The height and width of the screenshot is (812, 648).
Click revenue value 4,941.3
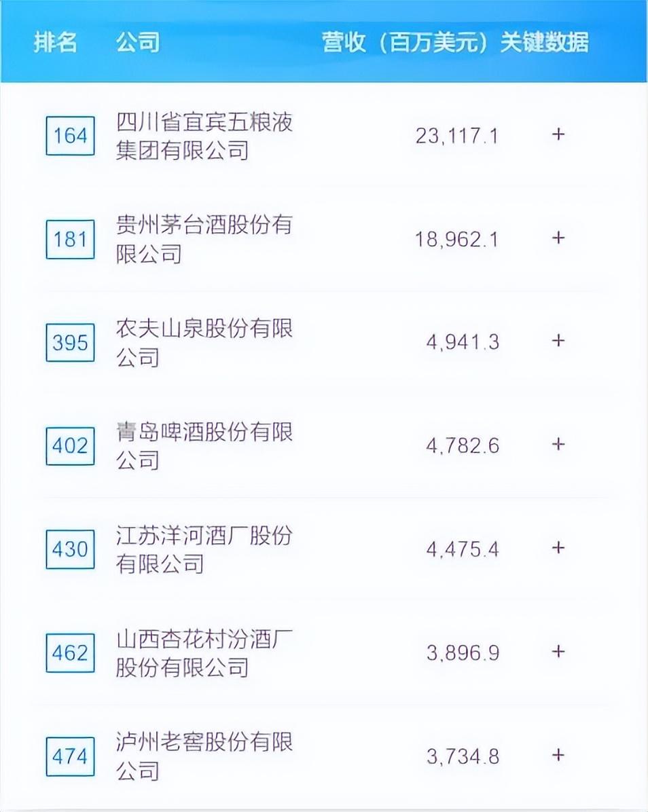click(463, 342)
